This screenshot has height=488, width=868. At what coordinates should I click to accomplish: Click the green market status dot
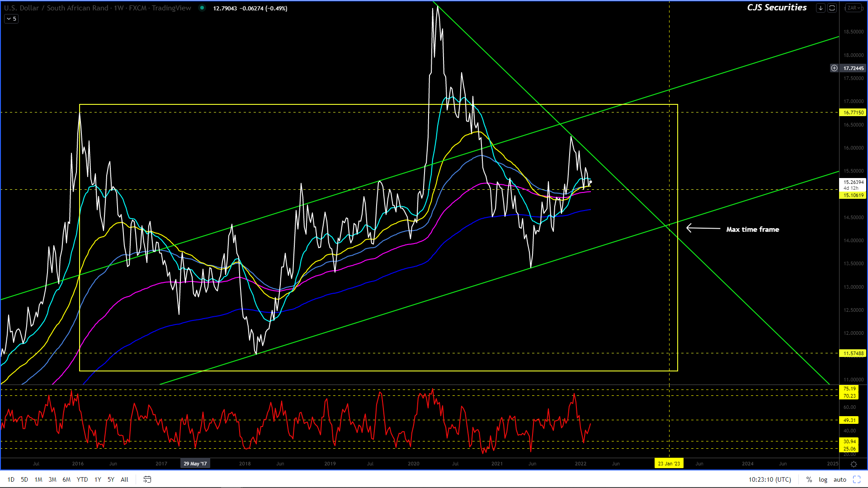(202, 8)
